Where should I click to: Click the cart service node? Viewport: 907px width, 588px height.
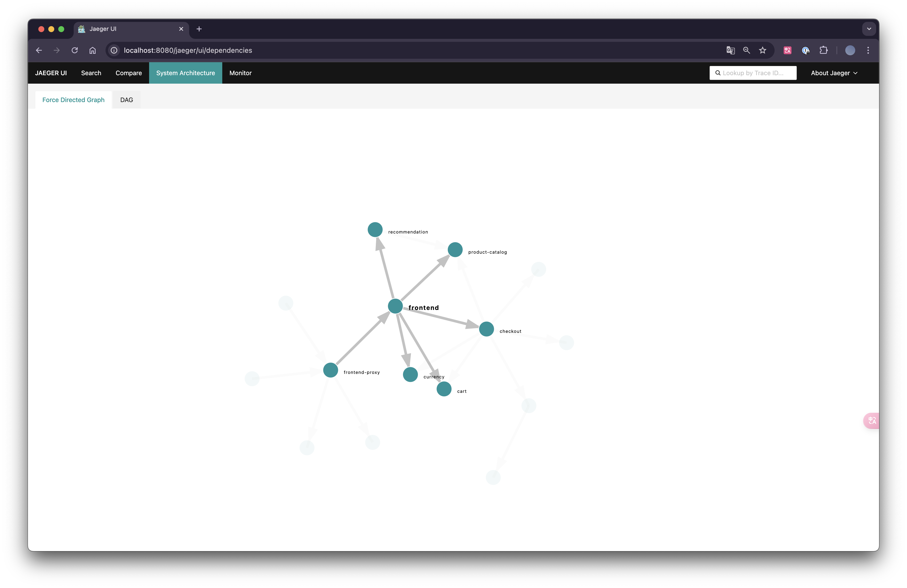pyautogui.click(x=444, y=389)
